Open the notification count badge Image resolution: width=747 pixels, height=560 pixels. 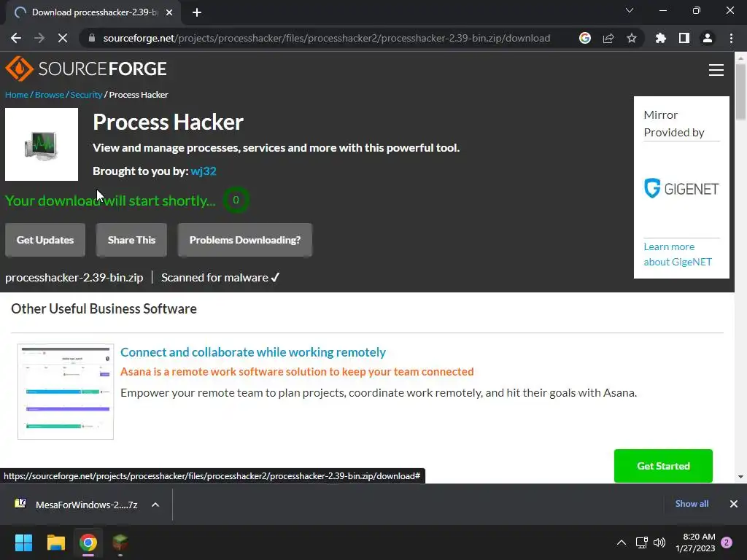pyautogui.click(x=727, y=542)
